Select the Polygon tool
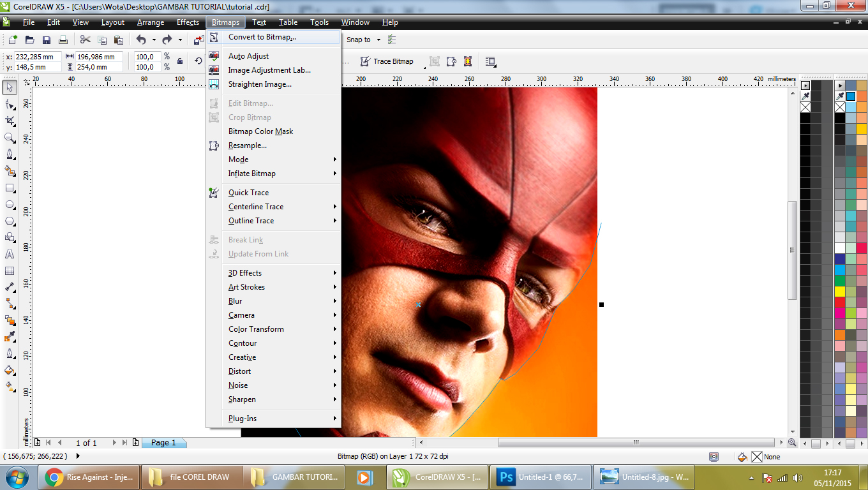The height and width of the screenshot is (490, 868). point(10,221)
